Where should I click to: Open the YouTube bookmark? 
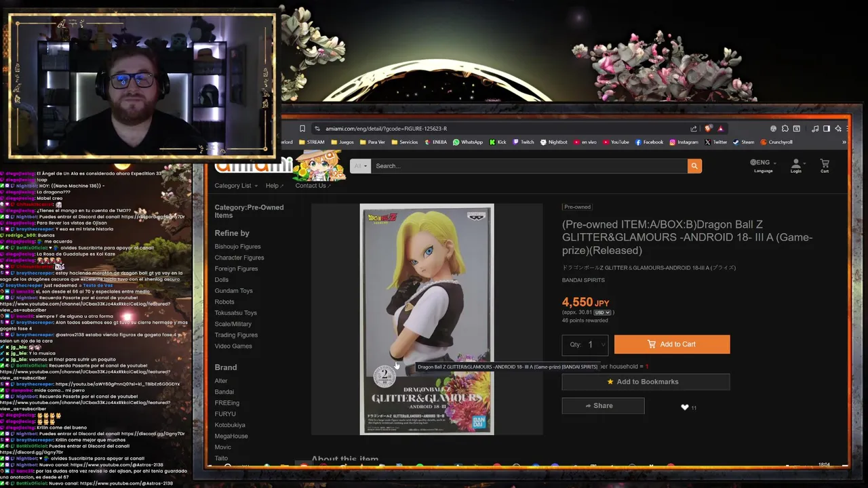[616, 142]
